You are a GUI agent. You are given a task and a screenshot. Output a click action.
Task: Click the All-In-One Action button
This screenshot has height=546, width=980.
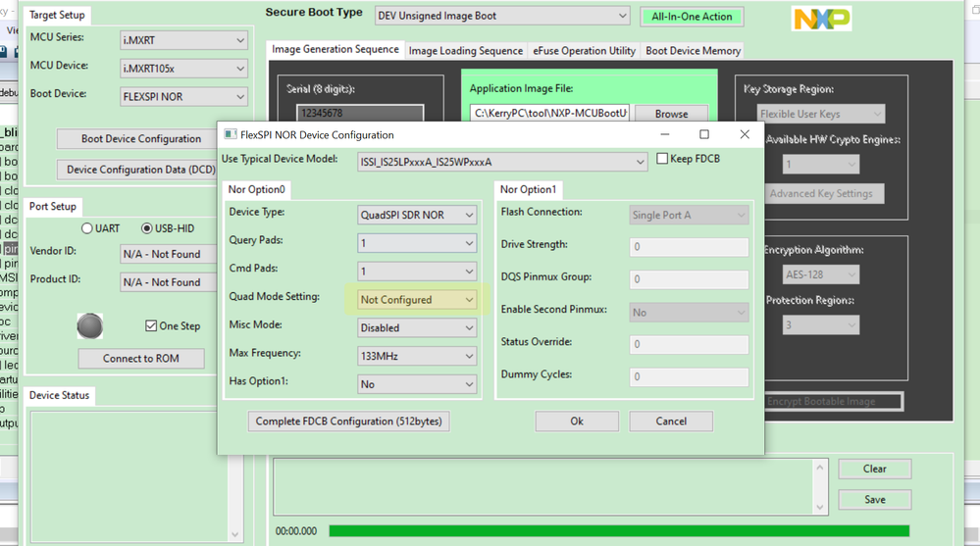[692, 17]
